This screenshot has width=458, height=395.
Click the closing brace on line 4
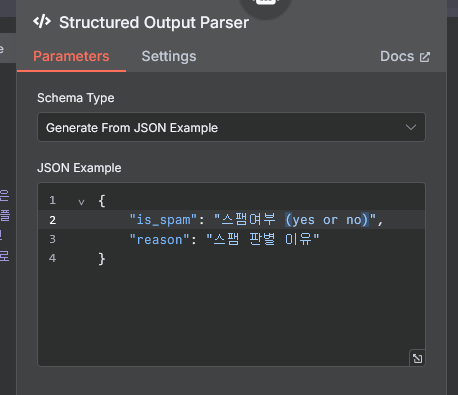pyautogui.click(x=102, y=259)
